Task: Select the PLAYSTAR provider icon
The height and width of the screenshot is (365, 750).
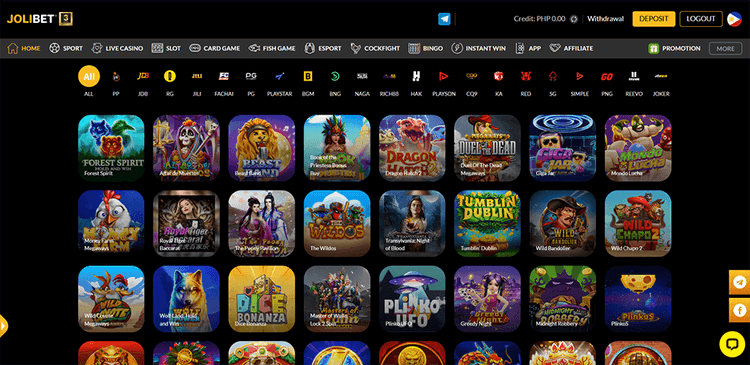Action: [279, 77]
